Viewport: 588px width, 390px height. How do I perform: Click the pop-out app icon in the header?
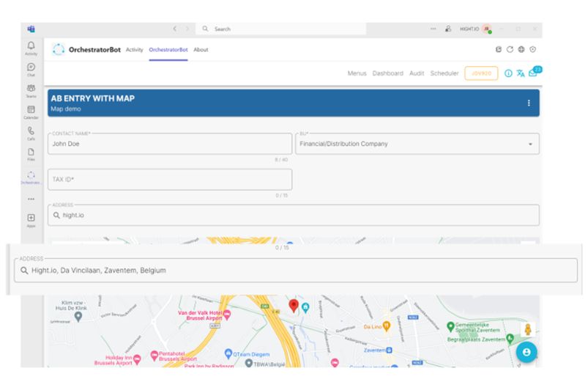pyautogui.click(x=499, y=49)
